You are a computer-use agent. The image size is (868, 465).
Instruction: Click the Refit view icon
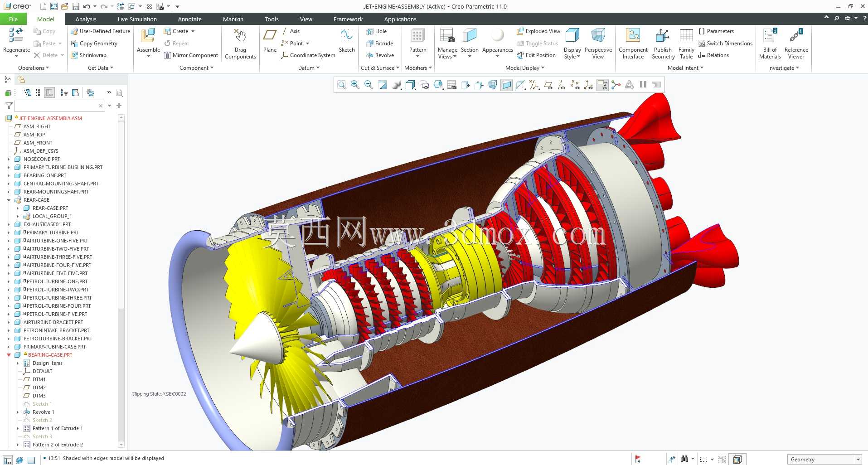coord(341,85)
